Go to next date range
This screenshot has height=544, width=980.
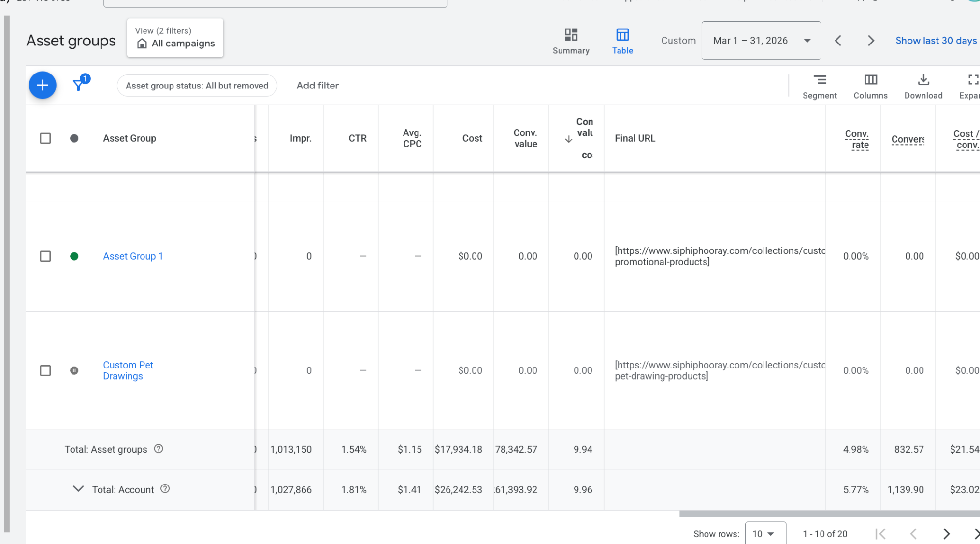tap(871, 41)
